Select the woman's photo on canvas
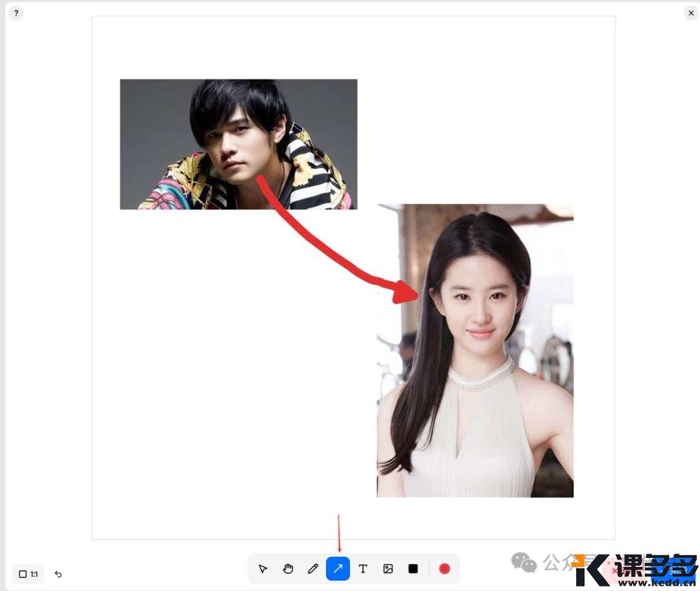Image resolution: width=700 pixels, height=591 pixels. [x=493, y=389]
